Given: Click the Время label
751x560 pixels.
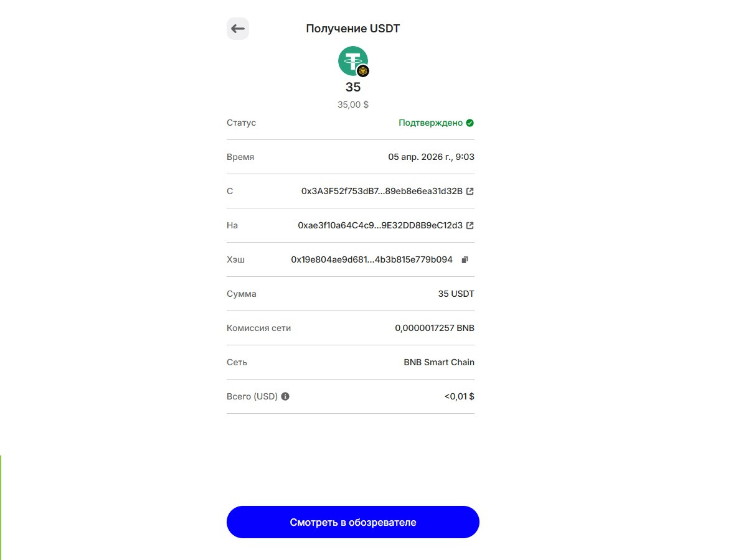Looking at the screenshot, I should coord(240,157).
